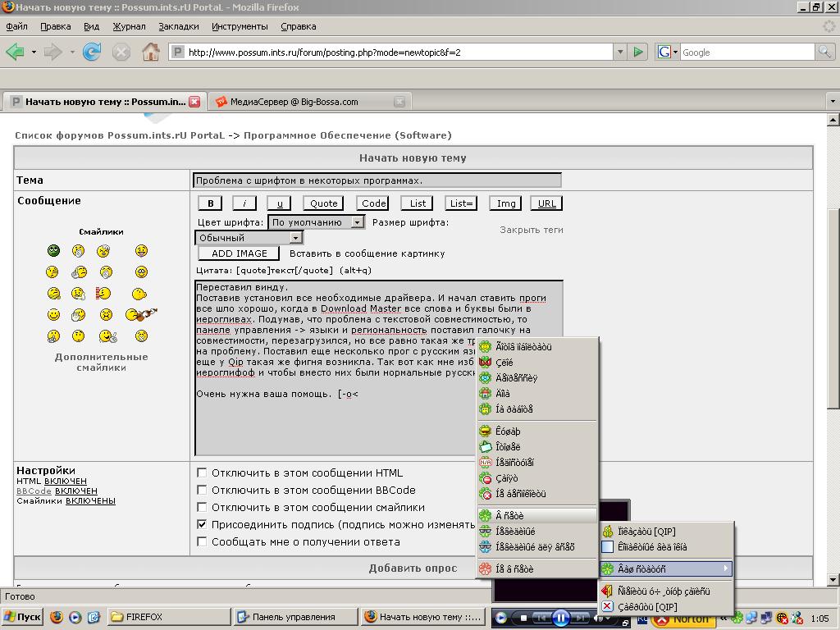
Task: Close the МедиаСервер @ Big-Bossa.com tab
Action: 399,102
